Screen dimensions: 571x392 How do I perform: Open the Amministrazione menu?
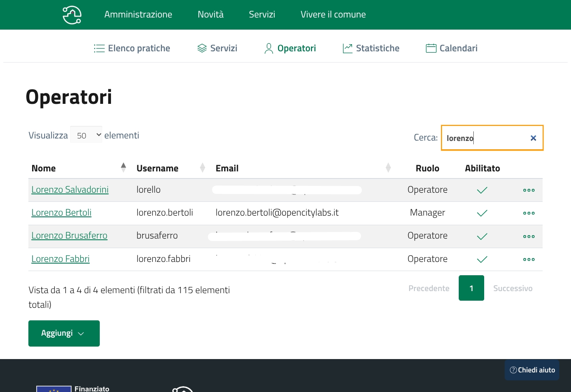point(138,15)
